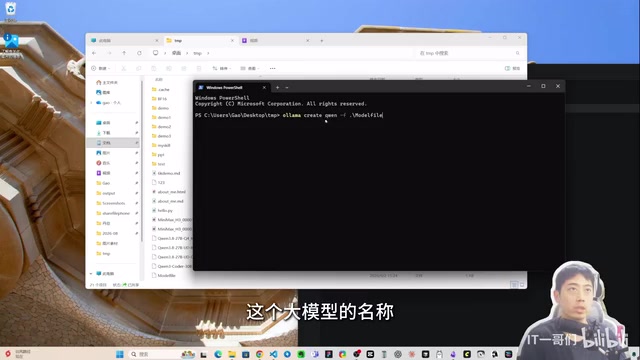Open a new tab in Windows PowerShell
Image resolution: width=640 pixels, height=360 pixels.
point(278,87)
